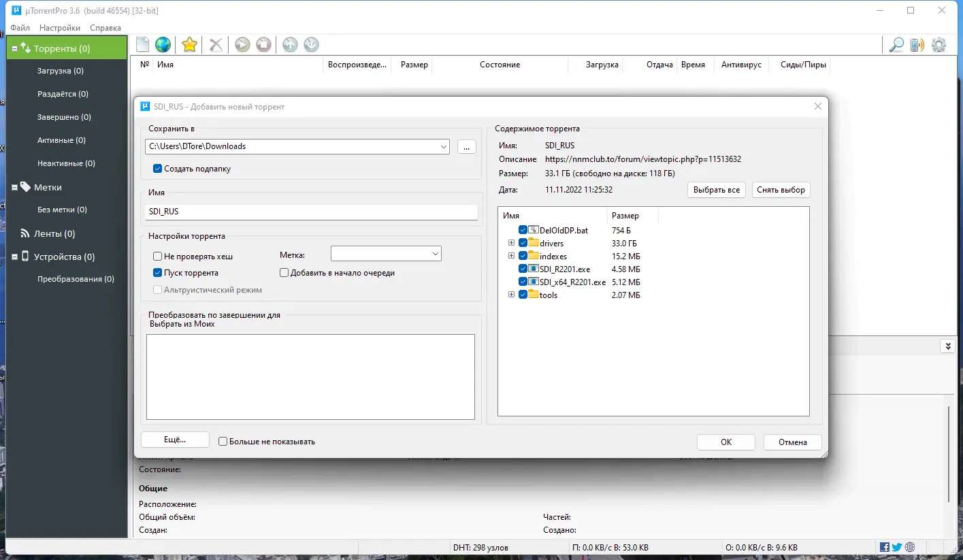The height and width of the screenshot is (560, 963).
Task: Expand the drivers folder tree node
Action: click(511, 243)
